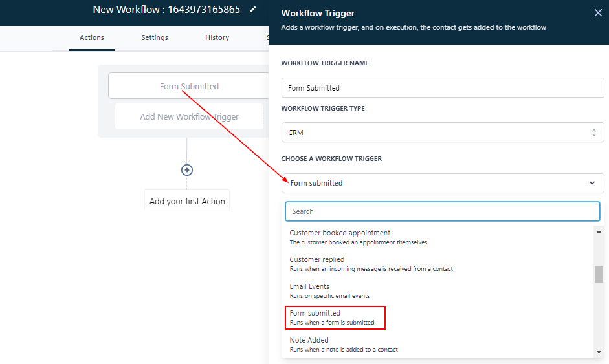This screenshot has height=364, width=609.
Task: Open the CRM trigger type dropdown
Action: (x=443, y=133)
